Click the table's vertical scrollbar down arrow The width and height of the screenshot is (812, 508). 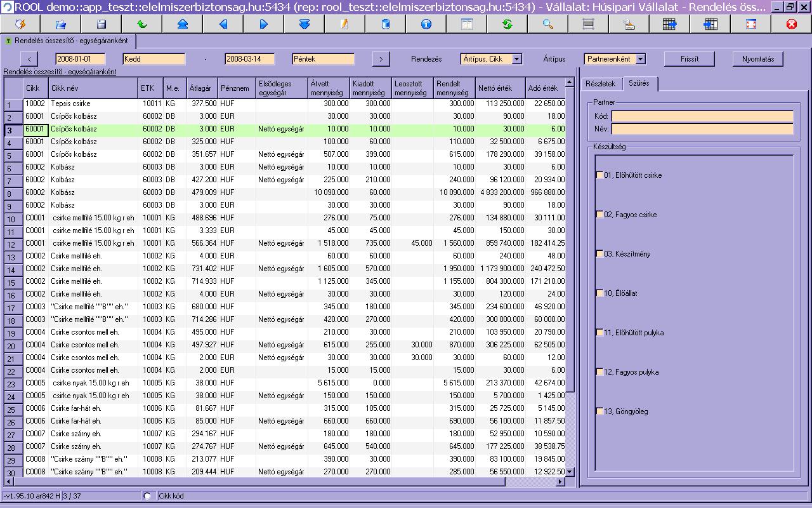tap(570, 472)
